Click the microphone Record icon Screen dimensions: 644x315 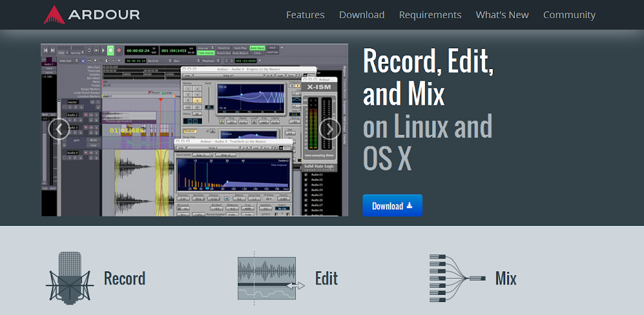tap(69, 278)
